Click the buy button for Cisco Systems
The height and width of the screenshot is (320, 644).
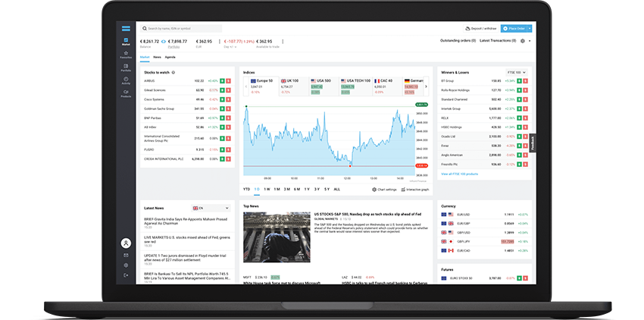click(x=222, y=99)
